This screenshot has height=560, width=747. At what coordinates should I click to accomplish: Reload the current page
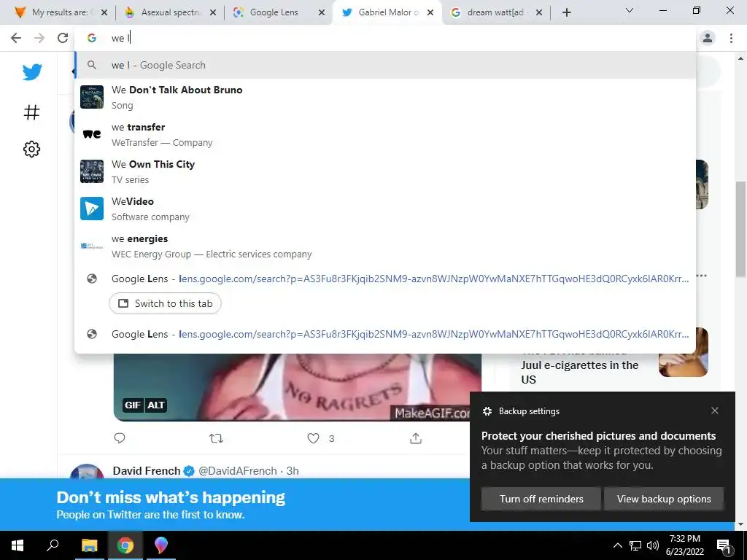(63, 38)
